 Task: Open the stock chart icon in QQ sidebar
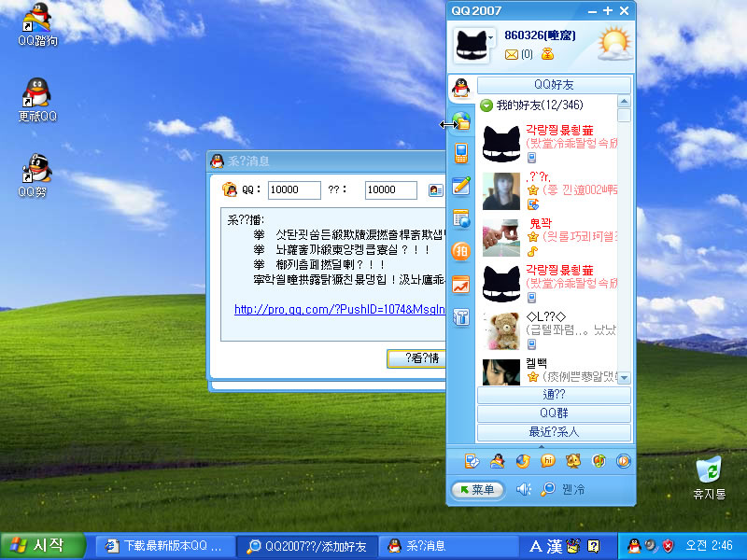[x=460, y=285]
